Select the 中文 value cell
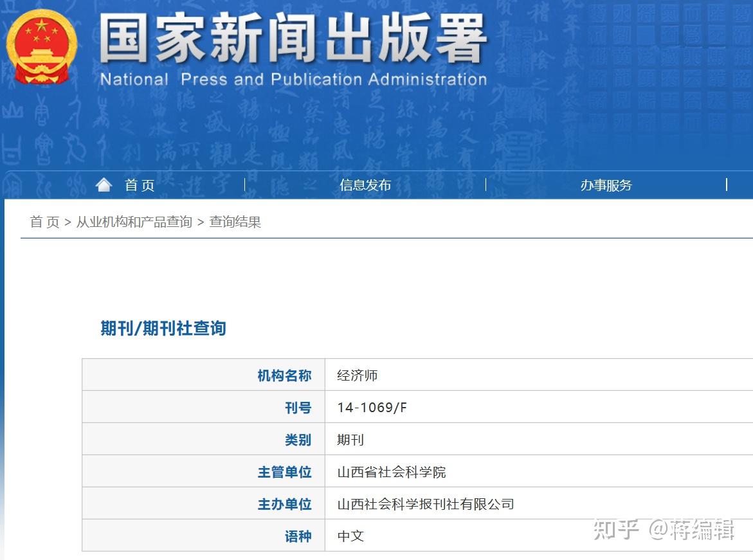The height and width of the screenshot is (560, 753). tap(539, 536)
